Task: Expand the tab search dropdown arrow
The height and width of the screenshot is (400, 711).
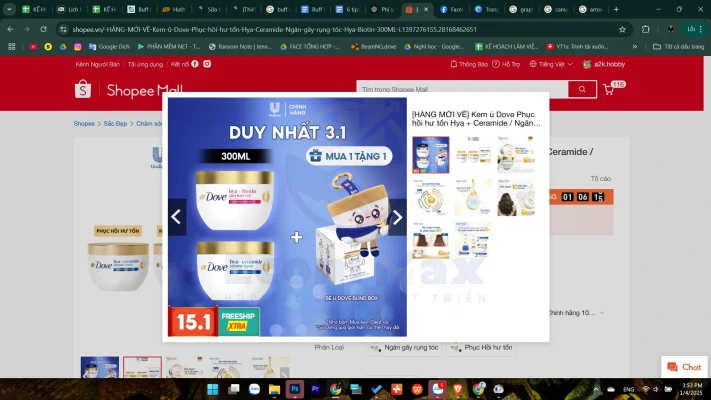Action: tap(9, 9)
